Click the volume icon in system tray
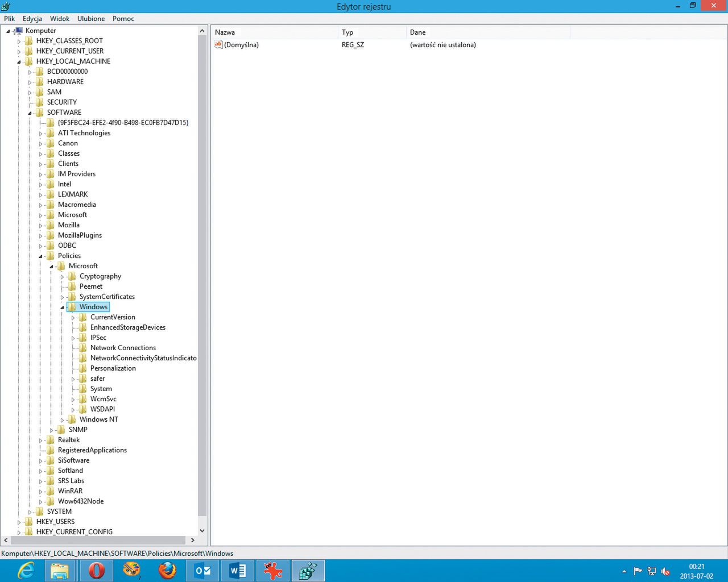728x582 pixels. tap(665, 571)
